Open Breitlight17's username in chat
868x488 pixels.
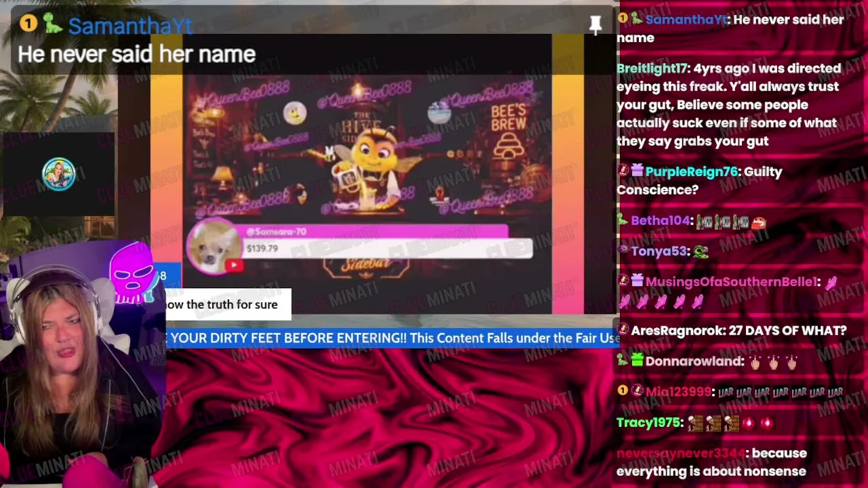652,68
